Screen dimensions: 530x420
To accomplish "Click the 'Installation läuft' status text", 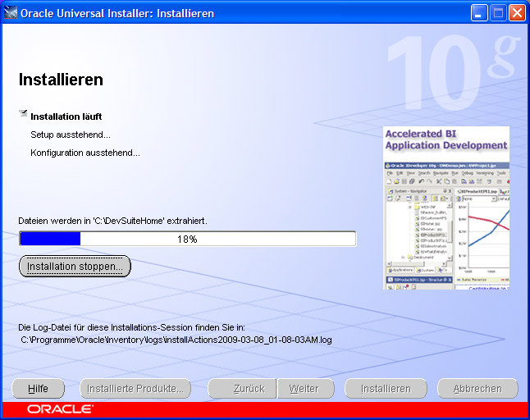I will [66, 116].
